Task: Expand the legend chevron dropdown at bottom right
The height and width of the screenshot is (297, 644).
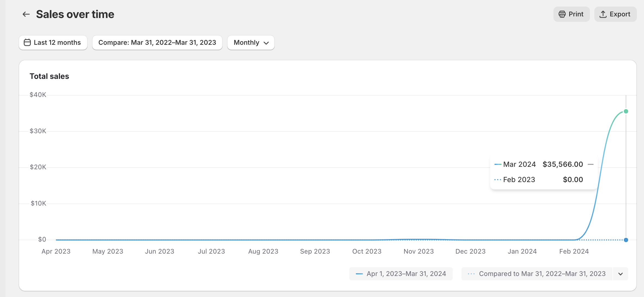Action: click(x=621, y=274)
